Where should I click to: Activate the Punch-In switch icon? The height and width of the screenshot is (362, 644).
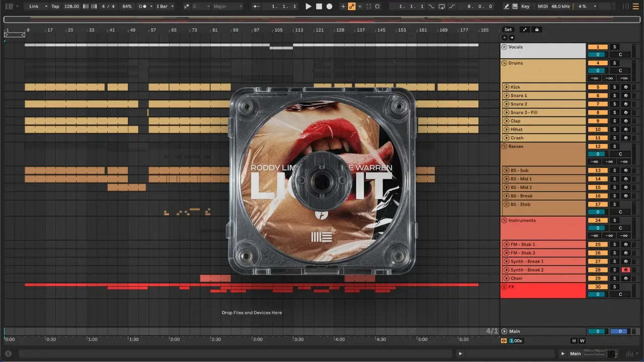pyautogui.click(x=432, y=7)
